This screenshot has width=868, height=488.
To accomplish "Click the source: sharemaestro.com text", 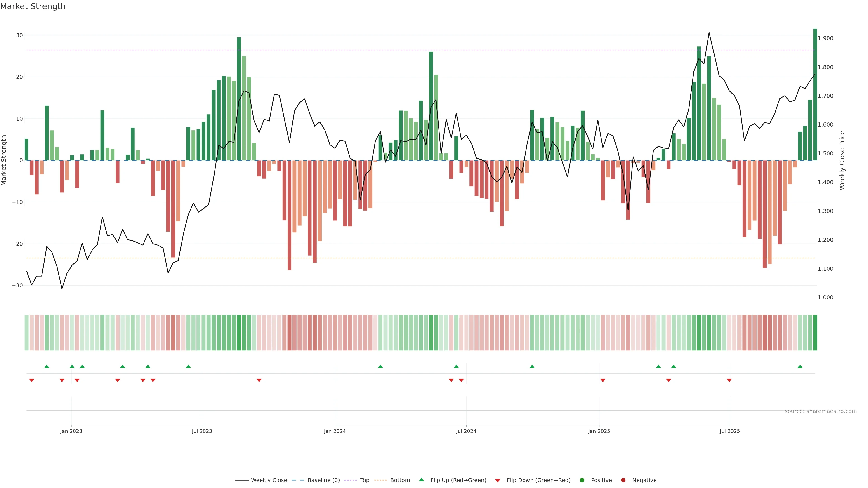I will point(821,411).
